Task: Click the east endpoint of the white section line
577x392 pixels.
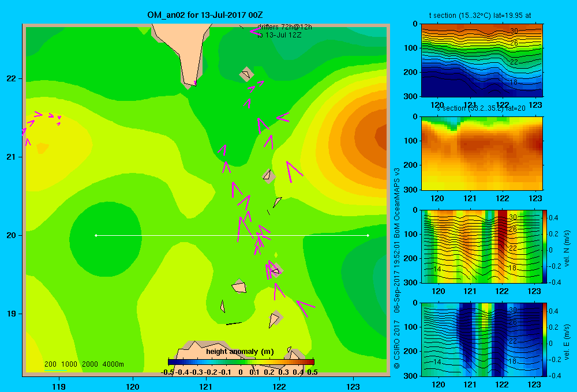Action: (x=368, y=235)
